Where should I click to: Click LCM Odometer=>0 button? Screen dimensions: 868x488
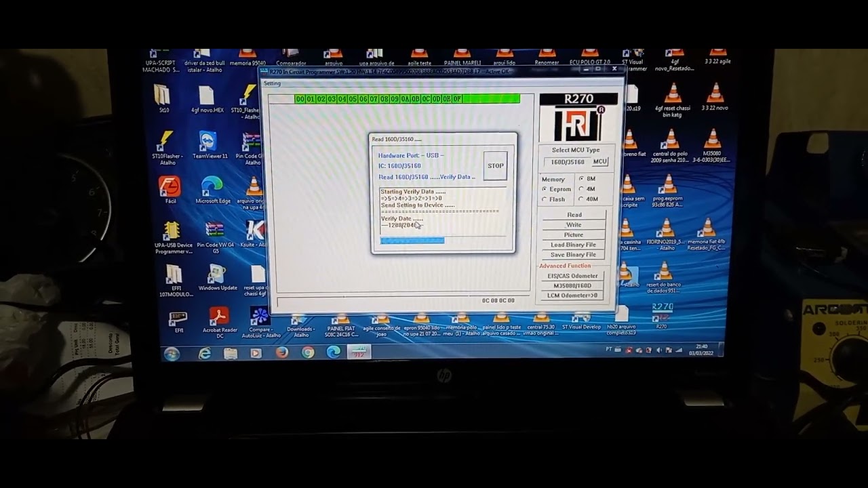pos(573,296)
